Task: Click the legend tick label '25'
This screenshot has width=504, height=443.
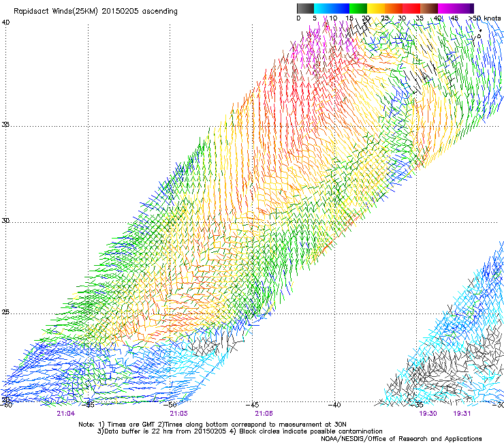Action: point(385,18)
